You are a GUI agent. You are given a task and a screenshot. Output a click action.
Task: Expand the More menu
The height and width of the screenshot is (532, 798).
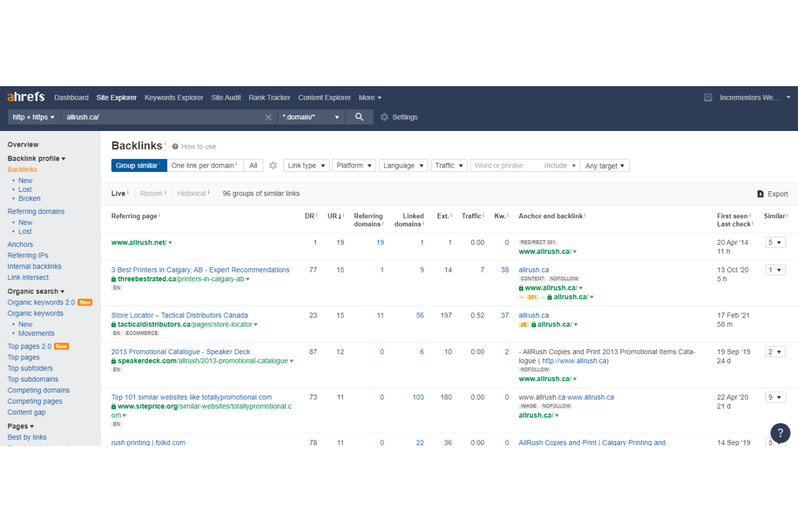coord(370,98)
